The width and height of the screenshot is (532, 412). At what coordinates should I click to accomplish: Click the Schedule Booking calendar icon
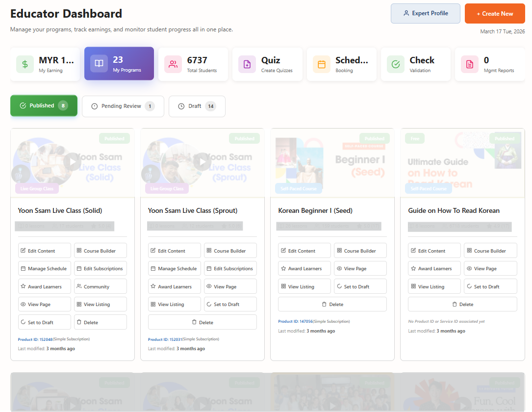pos(322,64)
